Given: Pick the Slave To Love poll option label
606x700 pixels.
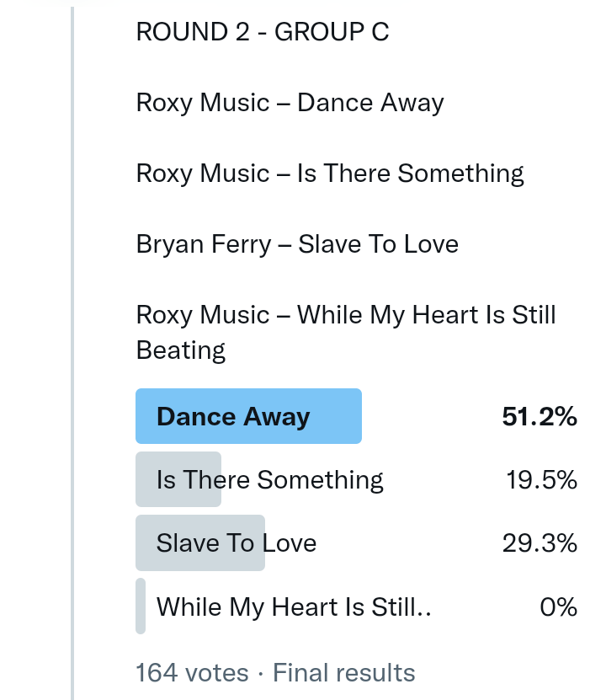Looking at the screenshot, I should [x=237, y=542].
